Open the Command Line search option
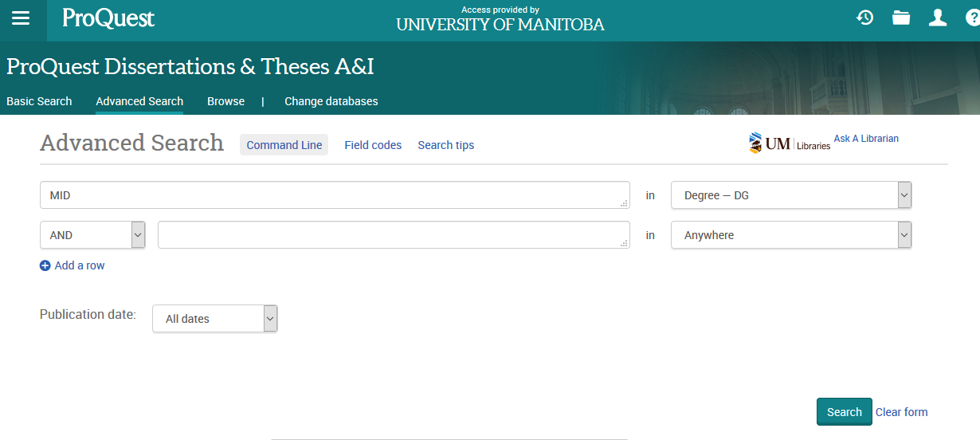The image size is (980, 440). [284, 145]
